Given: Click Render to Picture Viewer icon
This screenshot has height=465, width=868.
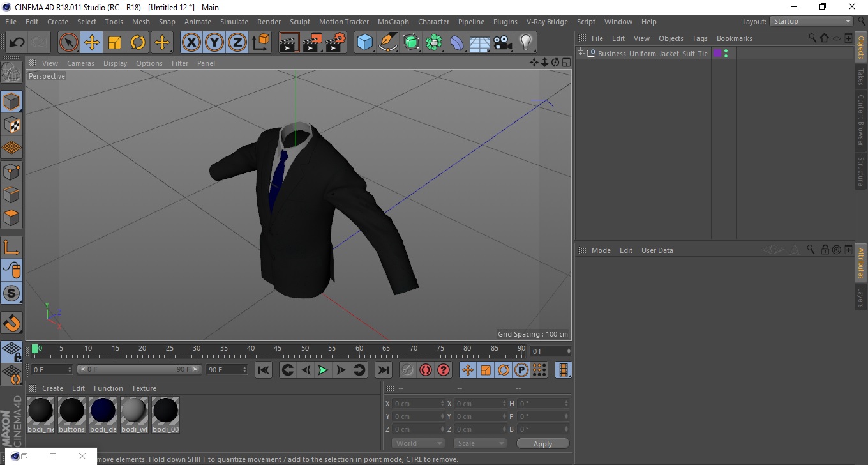Looking at the screenshot, I should (x=312, y=43).
